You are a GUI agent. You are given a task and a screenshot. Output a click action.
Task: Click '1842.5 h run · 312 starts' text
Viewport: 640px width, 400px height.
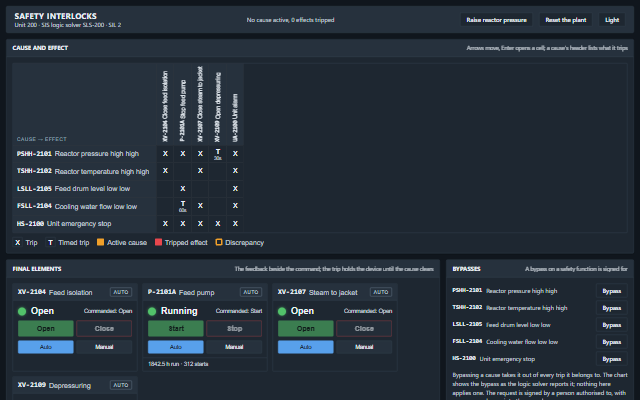pos(178,364)
